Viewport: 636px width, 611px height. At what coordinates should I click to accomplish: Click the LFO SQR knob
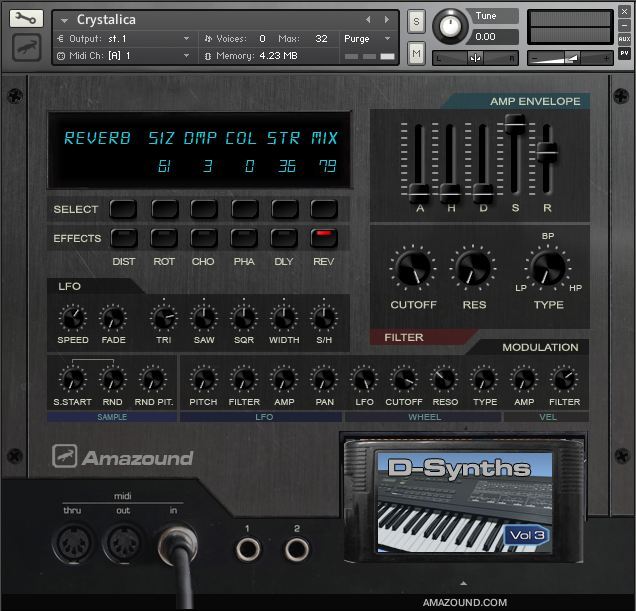(x=244, y=318)
